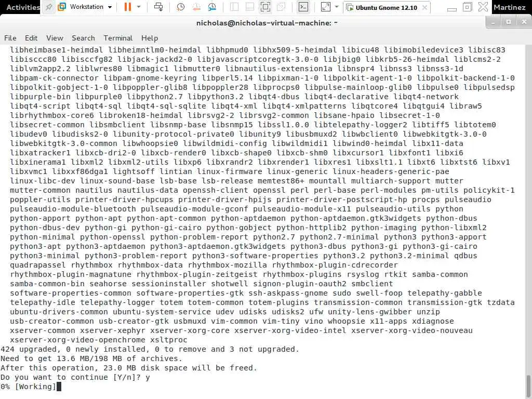Click the 'pulseaudio-module-bluetooth' package name
532x399 pixels.
pyautogui.click(x=73, y=209)
